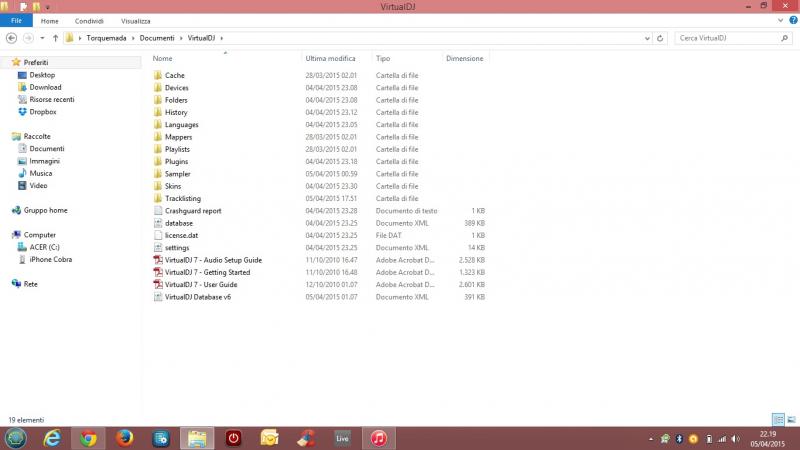Expand the ribbon with the chevron
This screenshot has width=800, height=450.
pyautogui.click(x=781, y=20)
